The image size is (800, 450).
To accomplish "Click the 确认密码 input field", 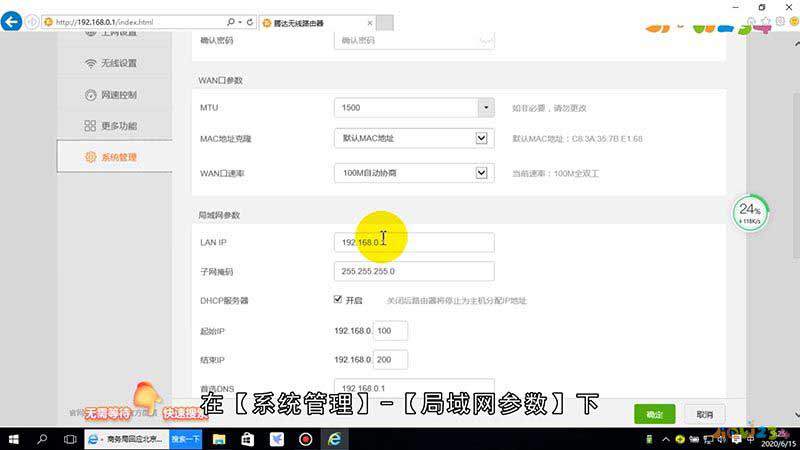I will [414, 40].
